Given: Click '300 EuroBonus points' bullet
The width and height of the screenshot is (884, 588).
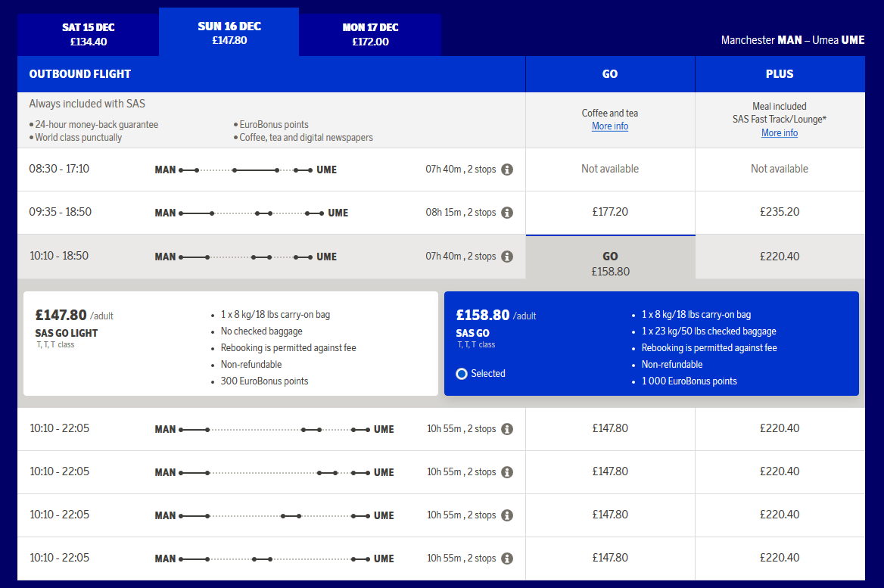Looking at the screenshot, I should (264, 381).
